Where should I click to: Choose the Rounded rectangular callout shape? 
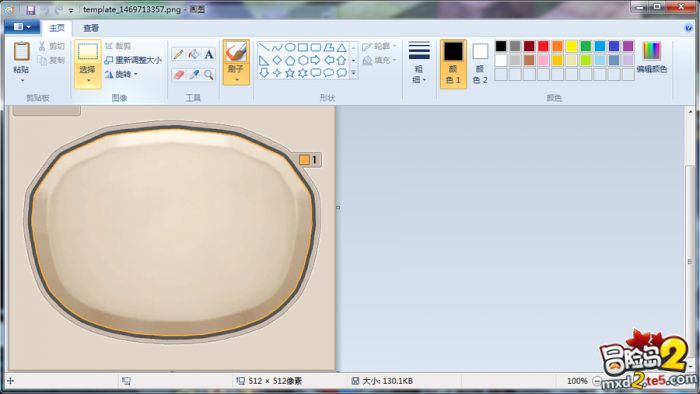click(316, 73)
